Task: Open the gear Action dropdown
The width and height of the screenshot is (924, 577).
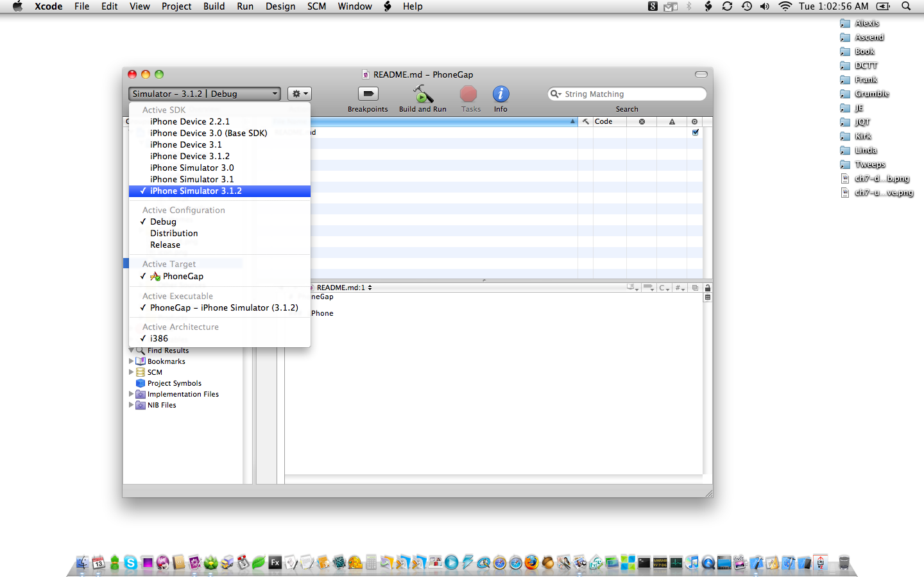Action: pyautogui.click(x=299, y=94)
